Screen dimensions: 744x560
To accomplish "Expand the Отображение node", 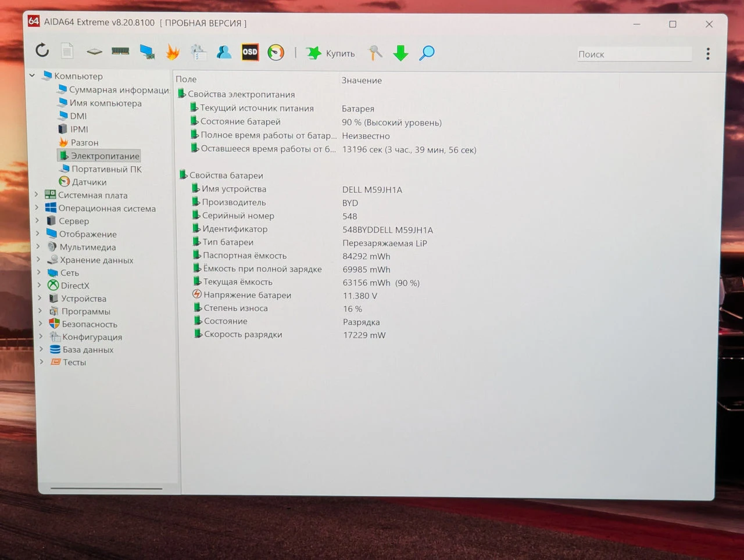I will (38, 234).
